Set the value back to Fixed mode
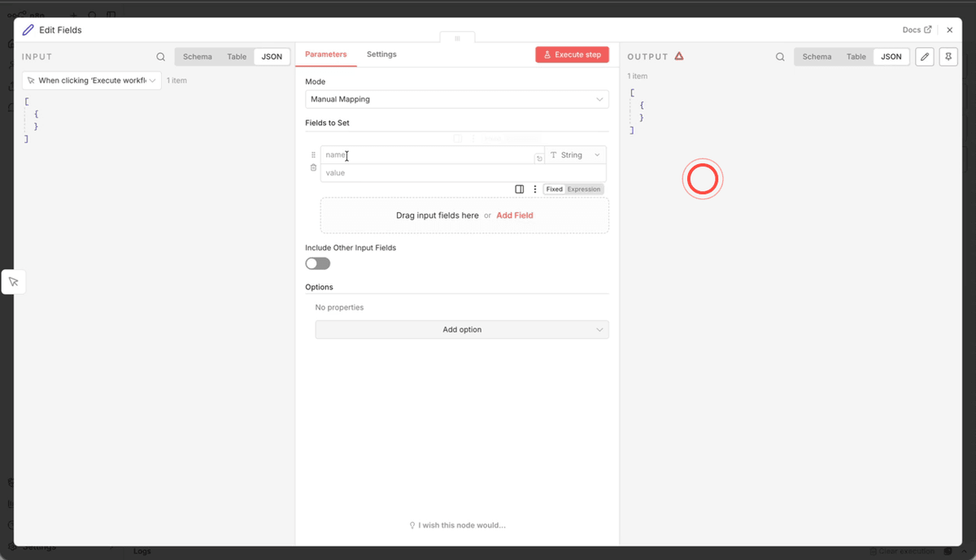Image resolution: width=976 pixels, height=560 pixels. coord(554,189)
